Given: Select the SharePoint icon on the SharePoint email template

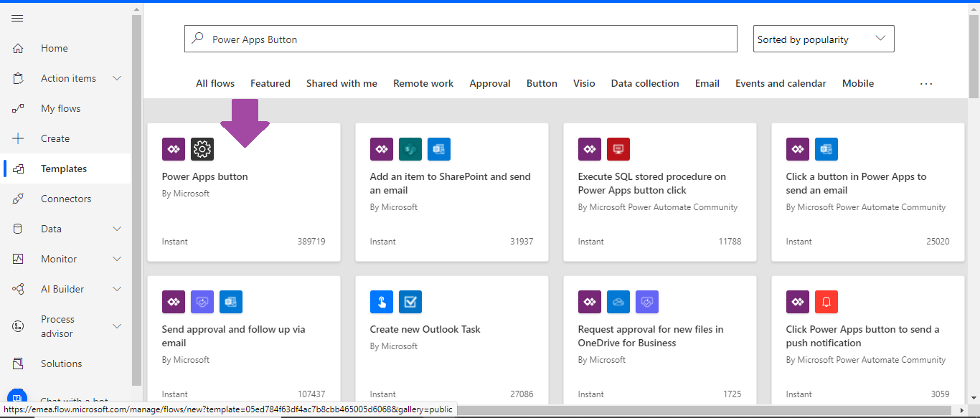Looking at the screenshot, I should [410, 149].
